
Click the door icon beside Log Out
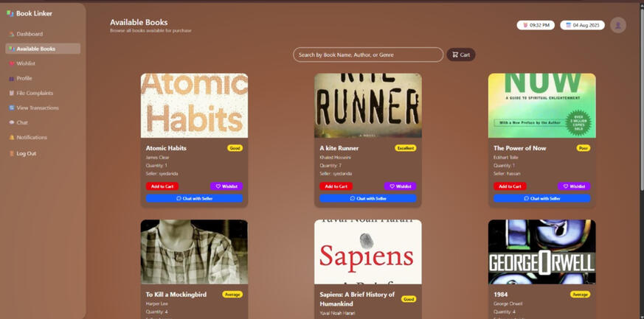[x=12, y=153]
